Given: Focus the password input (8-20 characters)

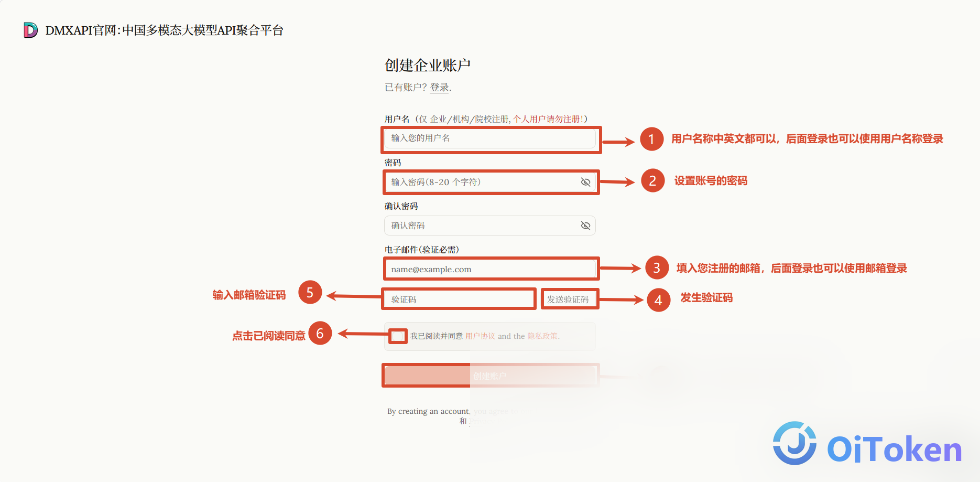Looking at the screenshot, I should coord(490,182).
